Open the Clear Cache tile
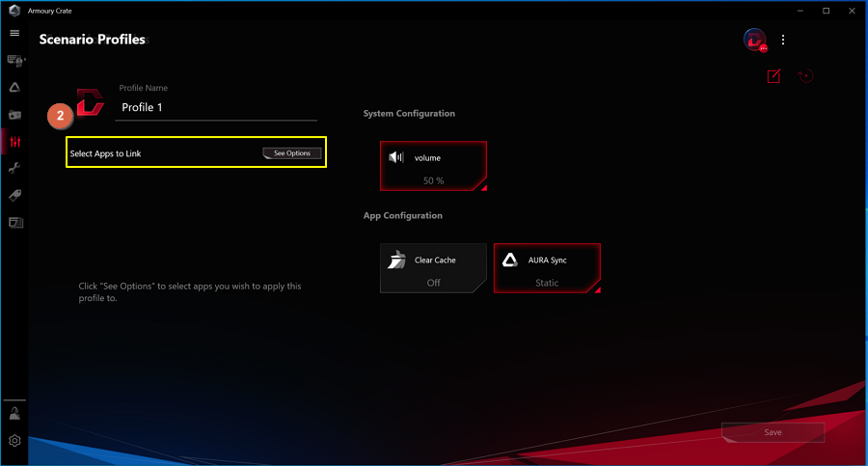 (433, 268)
